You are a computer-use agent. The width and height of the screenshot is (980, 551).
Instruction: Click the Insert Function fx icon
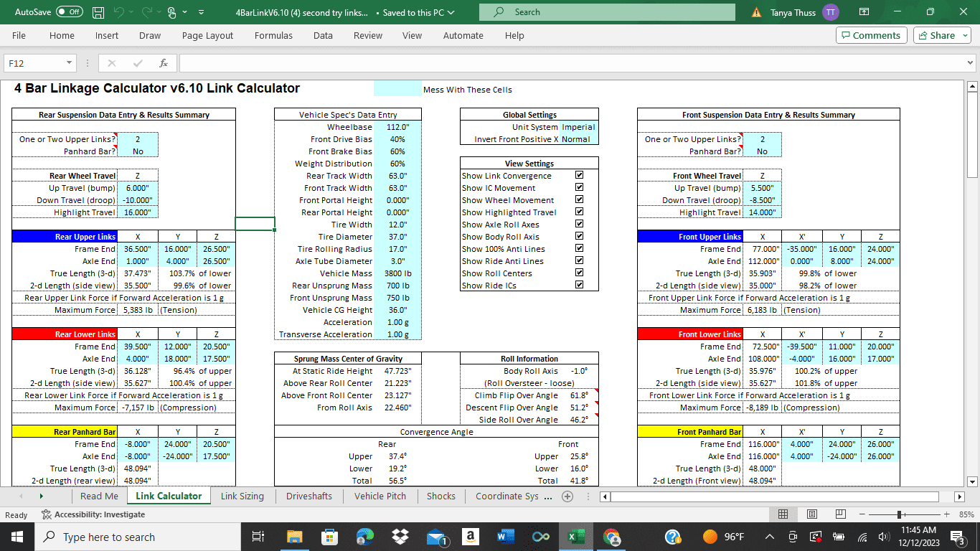[164, 63]
